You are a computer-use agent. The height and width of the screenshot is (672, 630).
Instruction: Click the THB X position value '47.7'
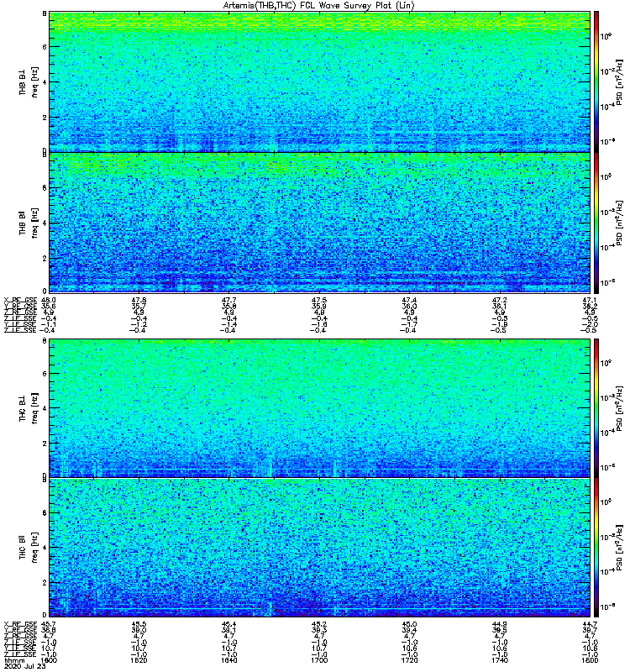coord(228,301)
